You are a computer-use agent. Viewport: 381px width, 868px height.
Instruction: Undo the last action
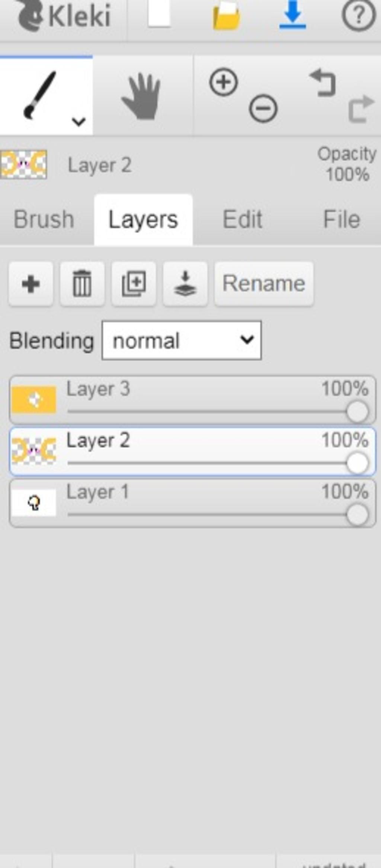323,83
